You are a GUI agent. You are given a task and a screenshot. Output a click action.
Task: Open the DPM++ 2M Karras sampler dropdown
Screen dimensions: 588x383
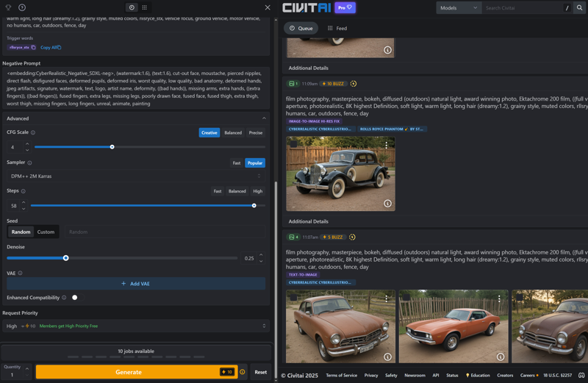pos(136,176)
